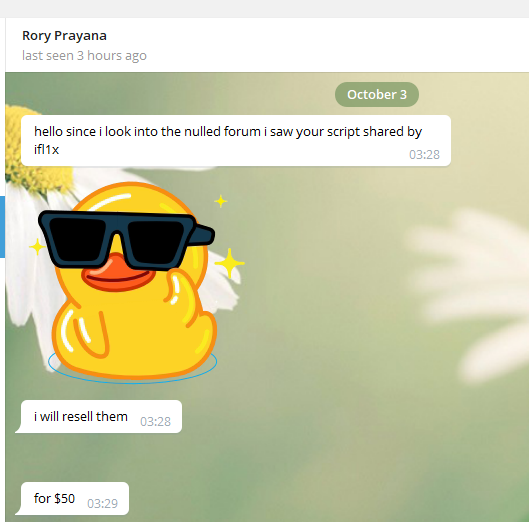The height and width of the screenshot is (522, 529).
Task: Click the gray window title bar
Action: pos(264,9)
